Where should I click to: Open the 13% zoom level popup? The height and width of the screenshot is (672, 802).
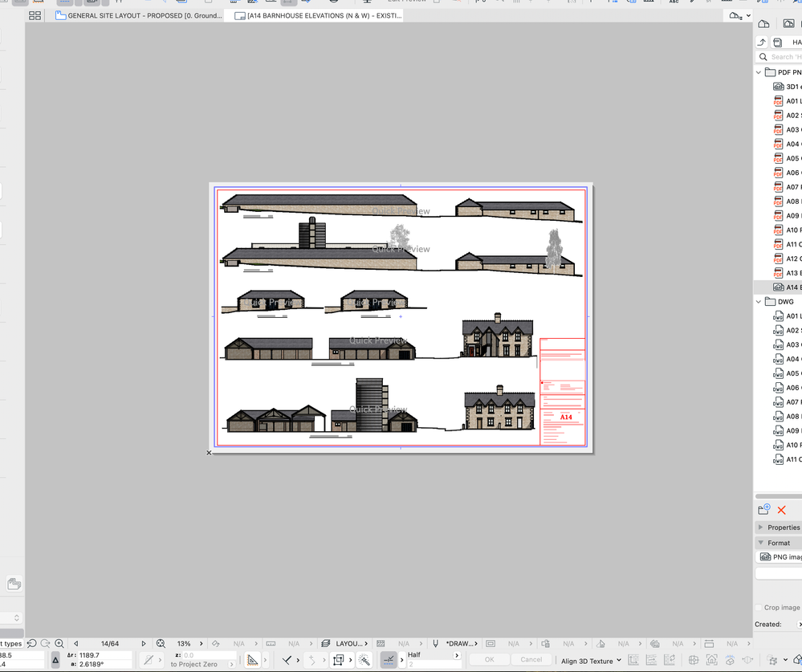pos(189,643)
